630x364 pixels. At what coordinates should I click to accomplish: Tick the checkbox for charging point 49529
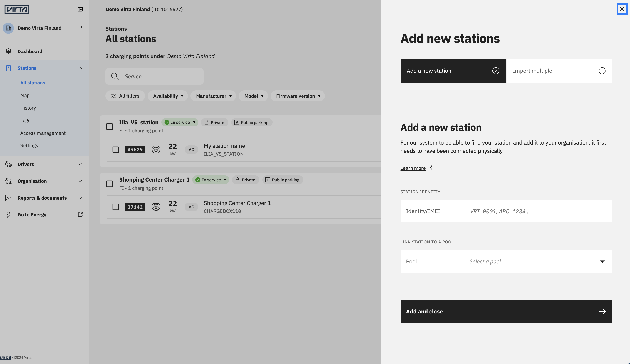click(116, 150)
